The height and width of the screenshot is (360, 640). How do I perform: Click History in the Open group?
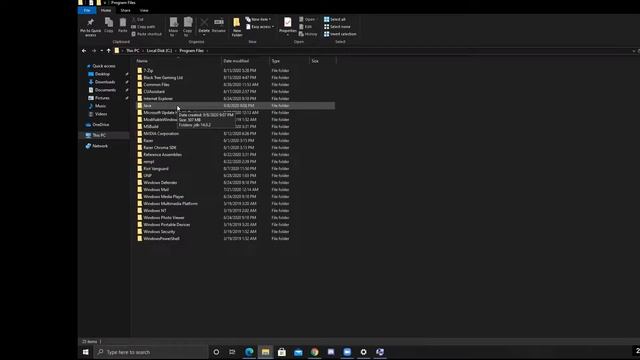coord(308,34)
